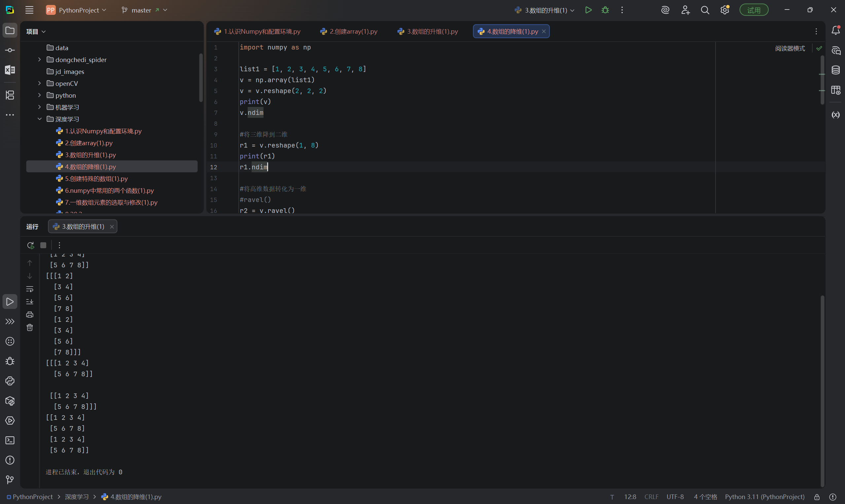Close the 4.数组的降维(1).py tab
This screenshot has width=845, height=504.
544,31
